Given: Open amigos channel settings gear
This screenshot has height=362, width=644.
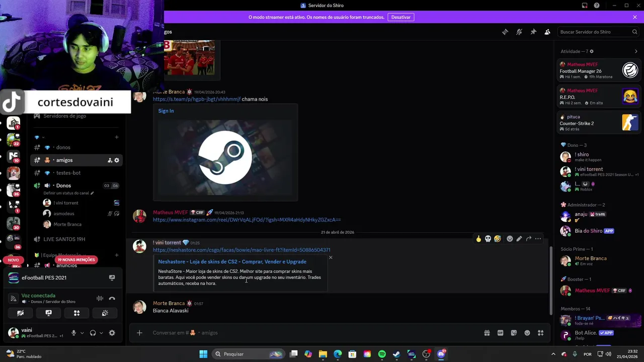Looking at the screenshot, I should [117, 160].
